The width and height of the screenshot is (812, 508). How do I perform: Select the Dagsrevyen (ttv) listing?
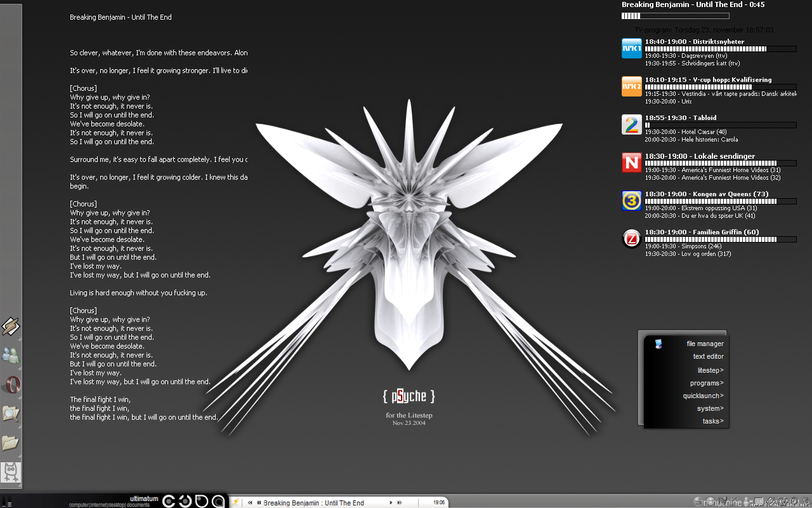coord(686,56)
